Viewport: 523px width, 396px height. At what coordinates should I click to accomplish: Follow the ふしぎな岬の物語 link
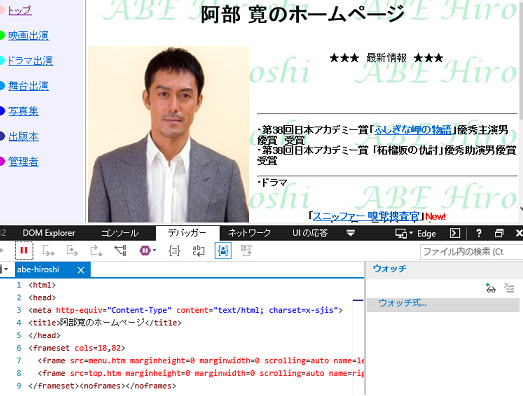pos(413,129)
